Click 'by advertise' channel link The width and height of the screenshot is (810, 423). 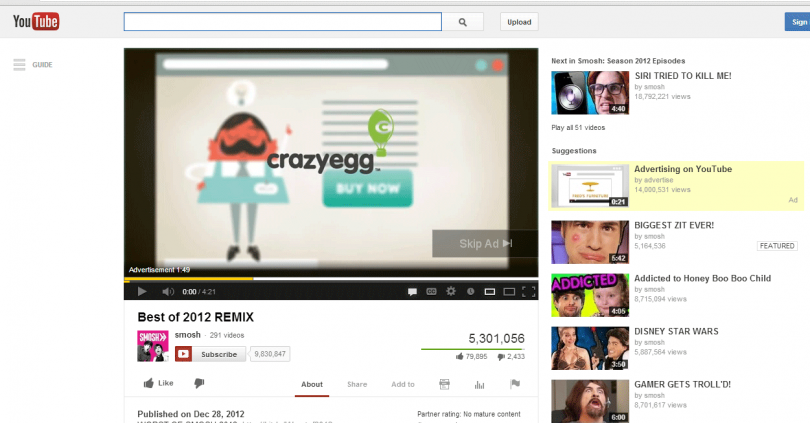pos(653,180)
